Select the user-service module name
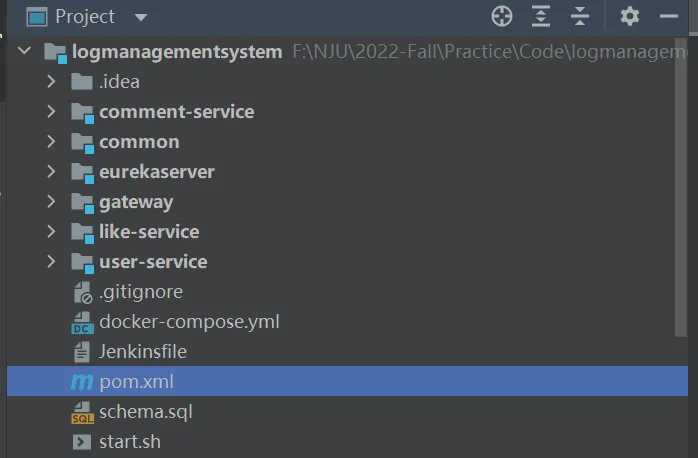 152,262
